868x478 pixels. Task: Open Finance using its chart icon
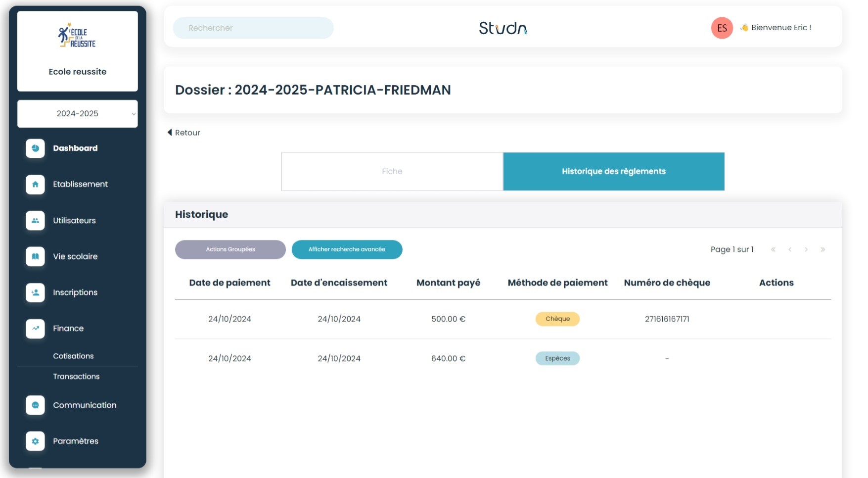(35, 329)
